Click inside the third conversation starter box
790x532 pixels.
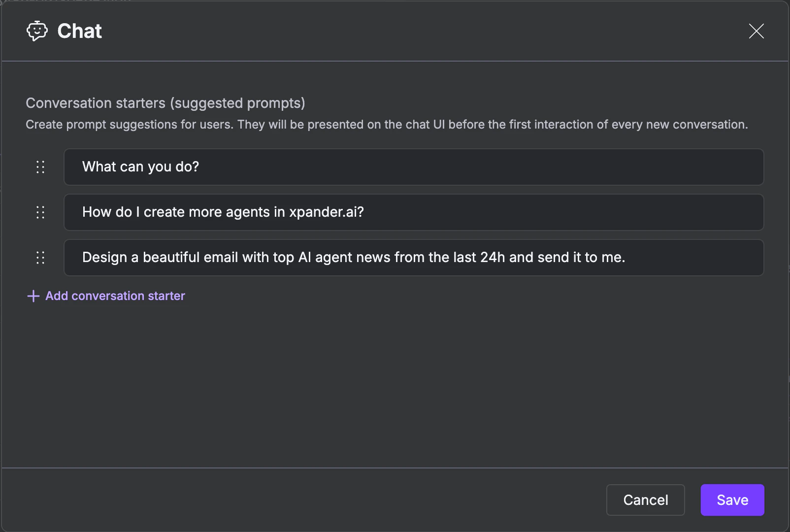[x=414, y=257]
